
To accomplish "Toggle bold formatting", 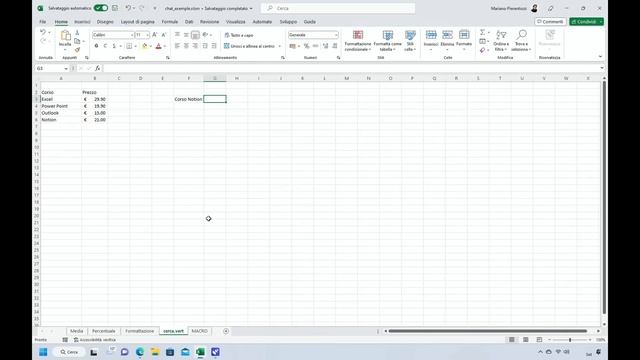I will (96, 46).
